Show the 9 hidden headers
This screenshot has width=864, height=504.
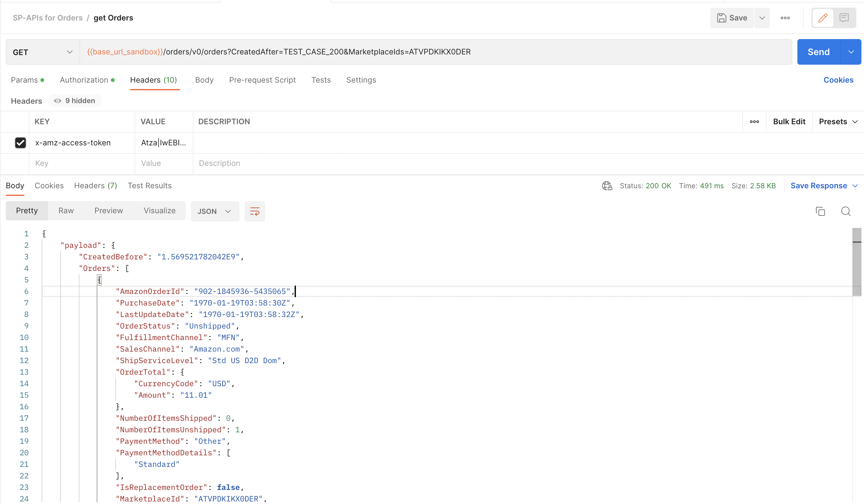[75, 101]
